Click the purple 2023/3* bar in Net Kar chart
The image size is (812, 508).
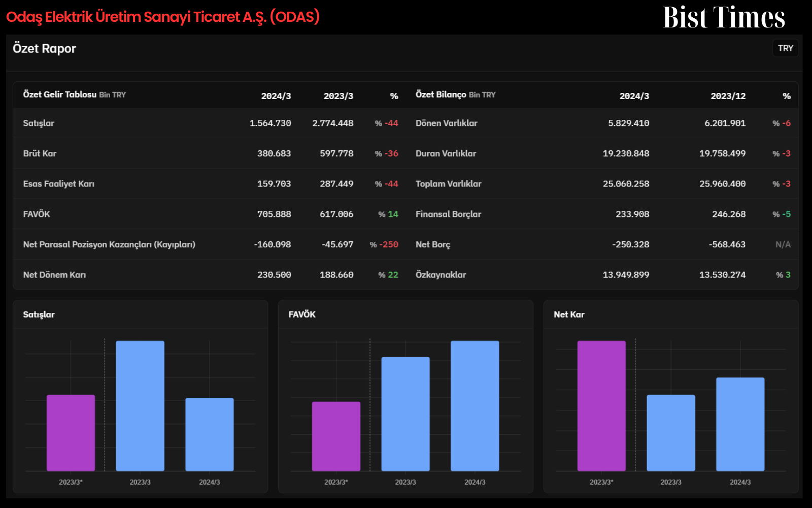(x=601, y=406)
